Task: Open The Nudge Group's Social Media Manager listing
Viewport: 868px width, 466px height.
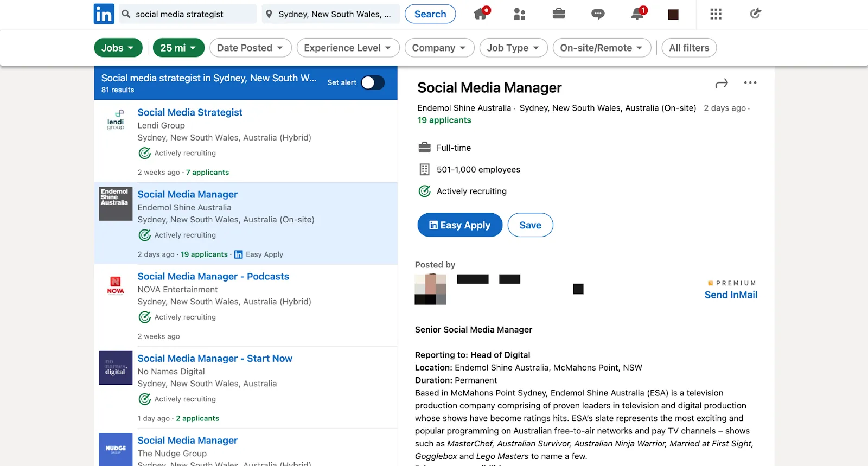Action: [188, 441]
